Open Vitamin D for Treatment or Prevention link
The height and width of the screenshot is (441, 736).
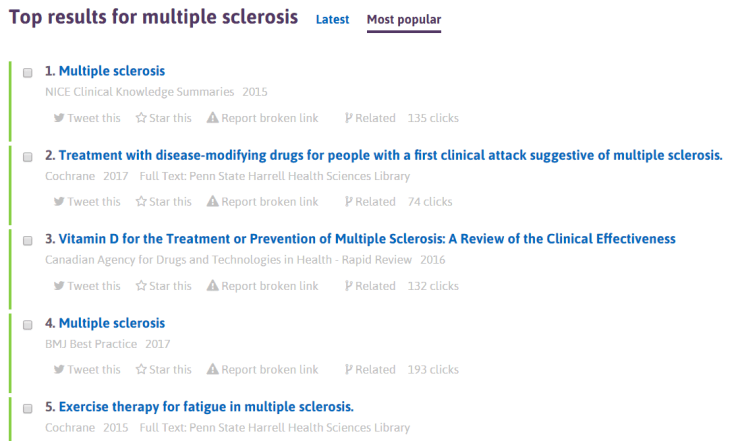pos(367,239)
